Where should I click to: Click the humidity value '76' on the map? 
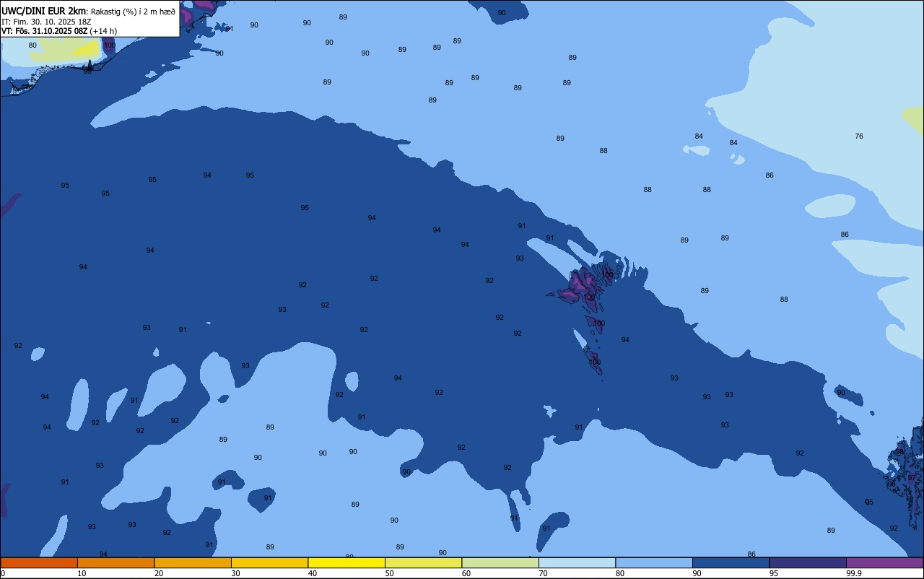pos(859,136)
